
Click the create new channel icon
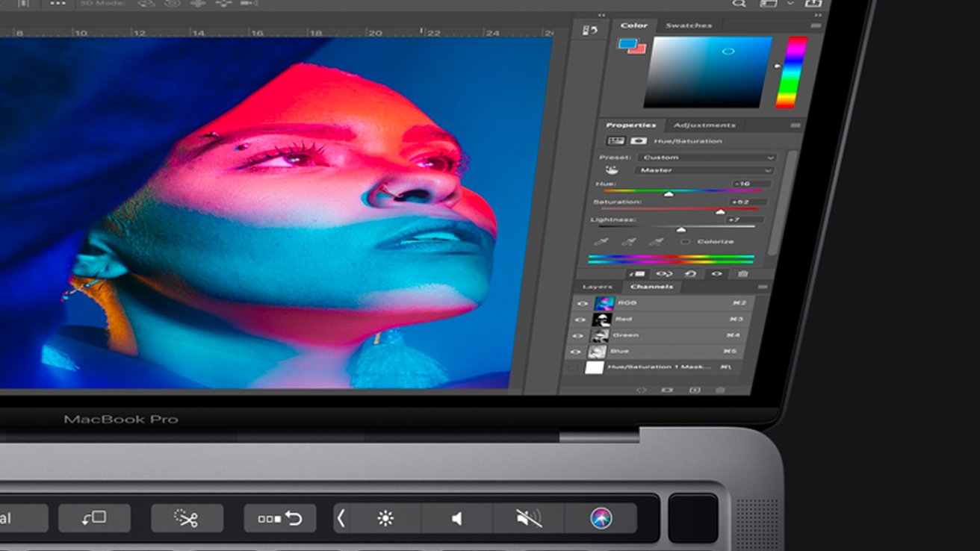[x=695, y=389]
